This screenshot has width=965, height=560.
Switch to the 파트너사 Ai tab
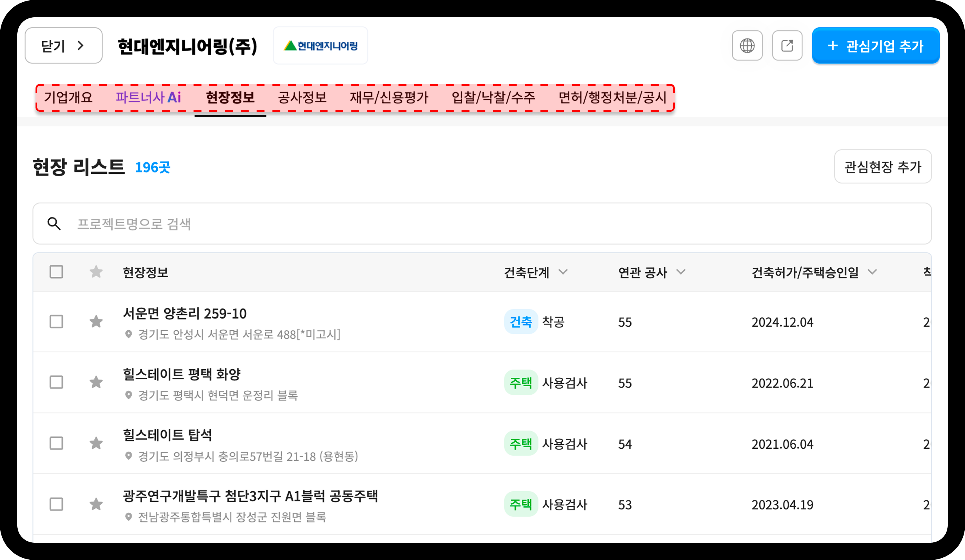[148, 98]
